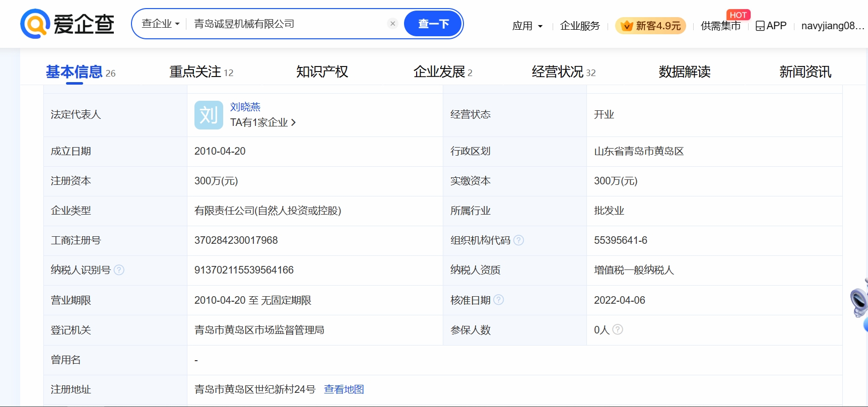Click help icon beside 核准日期
This screenshot has width=868, height=407.
click(x=498, y=300)
